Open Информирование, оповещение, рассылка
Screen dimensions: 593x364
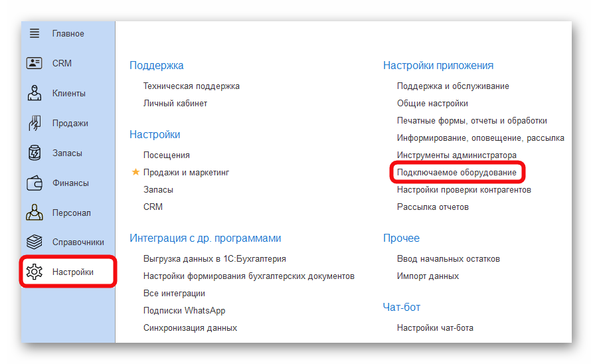tap(480, 138)
